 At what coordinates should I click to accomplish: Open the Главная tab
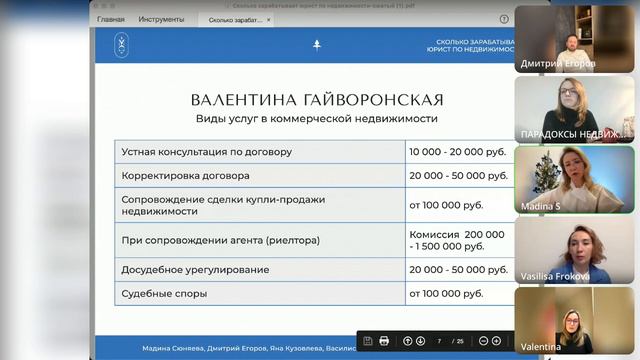(x=111, y=19)
